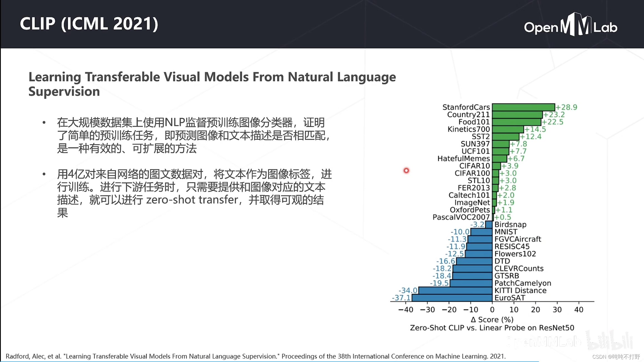Click the OpenMMLab logo in the header
The image size is (644, 362).
coord(571,25)
